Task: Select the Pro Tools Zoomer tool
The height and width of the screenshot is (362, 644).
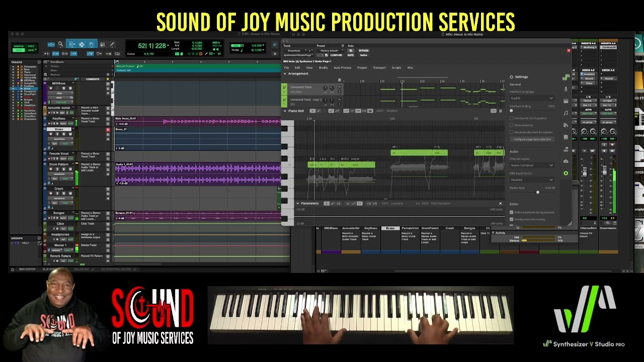Action: click(x=60, y=45)
